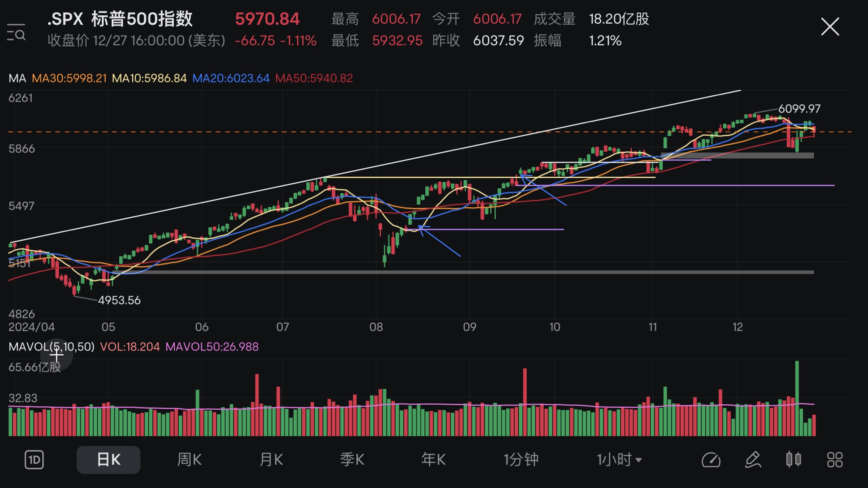Click the tallest green volume bar in December
868x488 pixels.
[797, 398]
